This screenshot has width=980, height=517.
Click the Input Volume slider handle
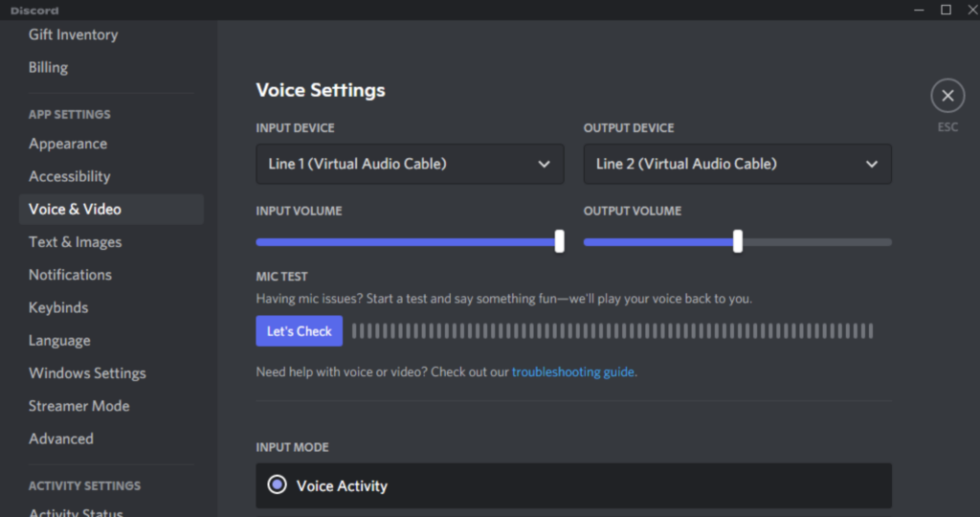pyautogui.click(x=559, y=242)
